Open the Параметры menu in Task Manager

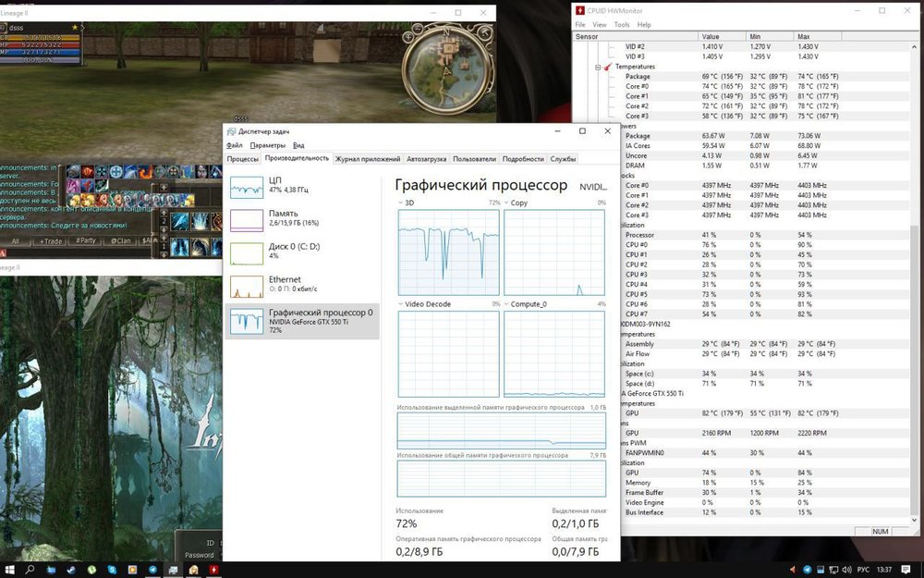268,145
